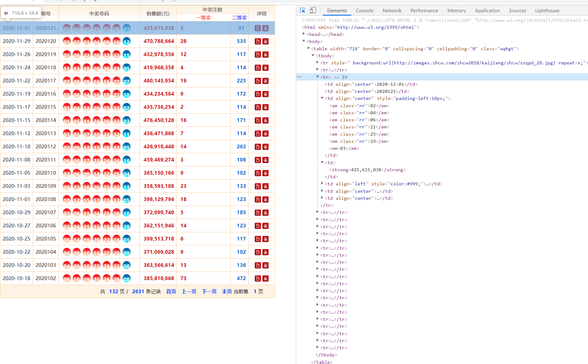
Task: Toggle the device toolbar icon
Action: tap(313, 10)
